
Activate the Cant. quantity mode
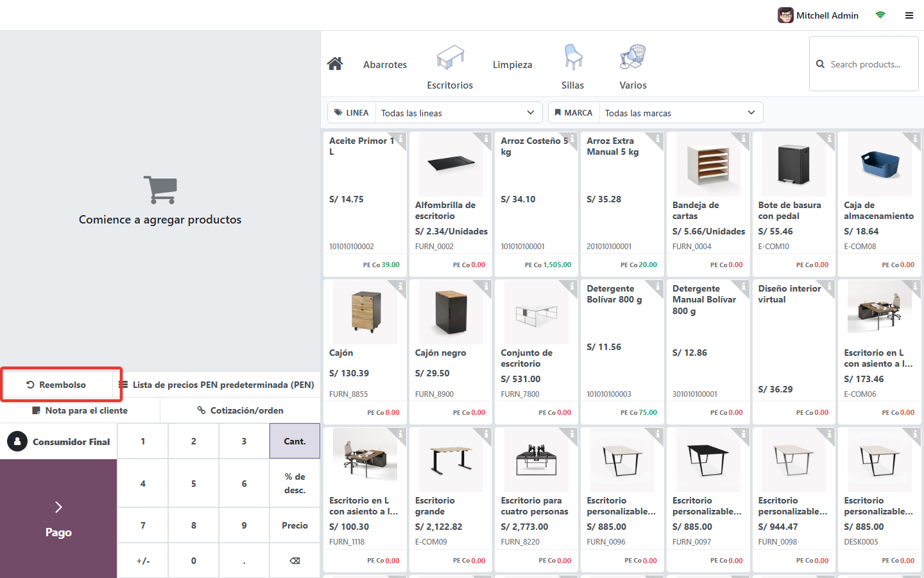(295, 441)
